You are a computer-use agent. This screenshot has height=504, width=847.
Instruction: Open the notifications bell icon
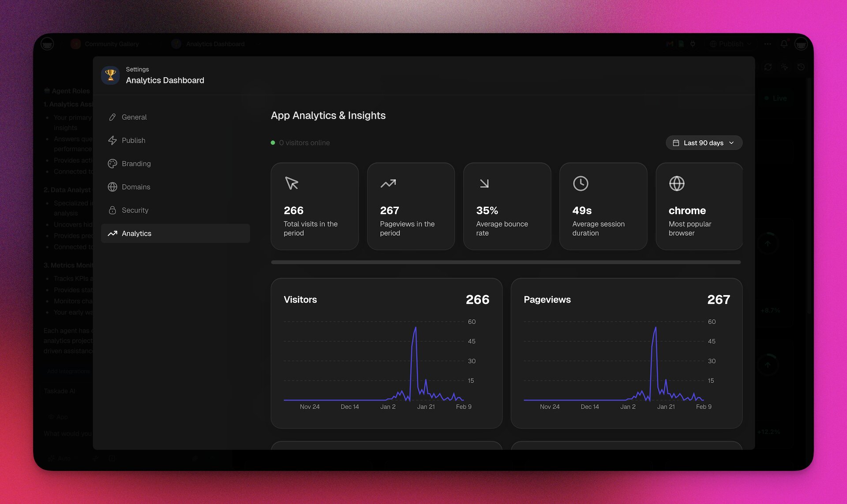(x=784, y=44)
